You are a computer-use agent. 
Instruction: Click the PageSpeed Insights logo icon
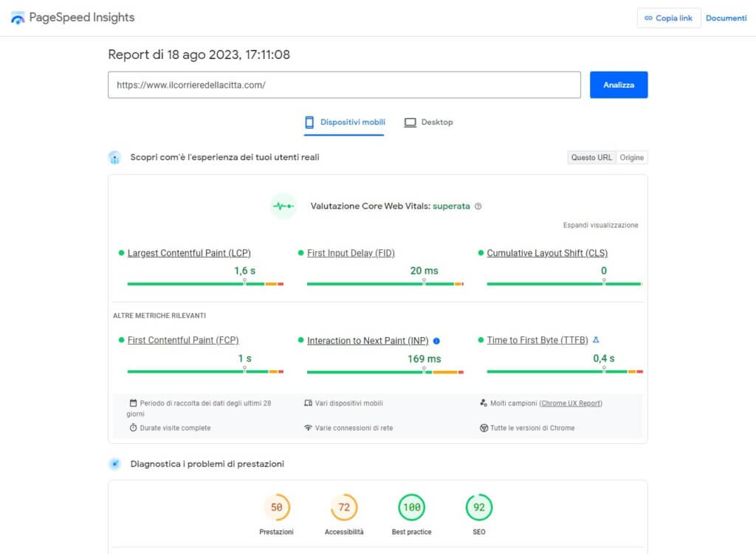point(18,18)
